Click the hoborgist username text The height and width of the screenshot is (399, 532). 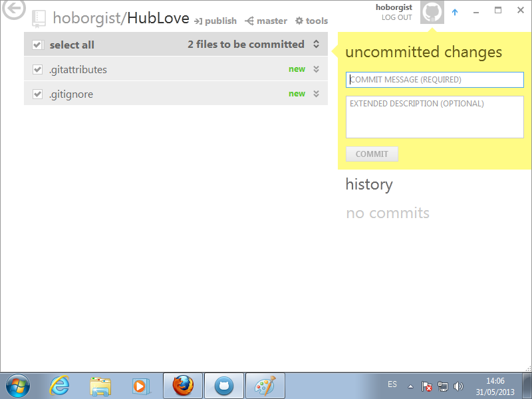(394, 7)
